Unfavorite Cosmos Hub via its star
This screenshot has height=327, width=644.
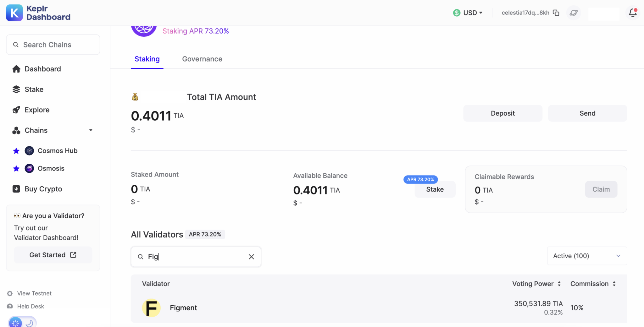(x=16, y=151)
